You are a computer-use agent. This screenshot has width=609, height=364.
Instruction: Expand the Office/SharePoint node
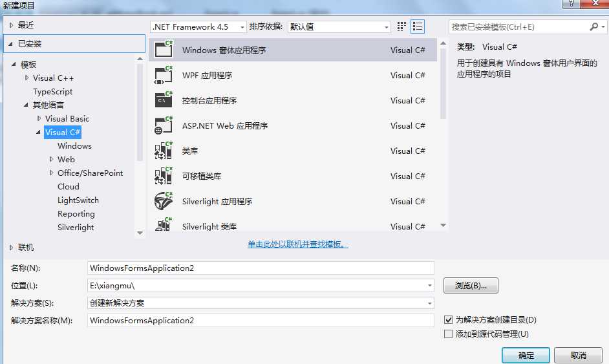coord(51,173)
